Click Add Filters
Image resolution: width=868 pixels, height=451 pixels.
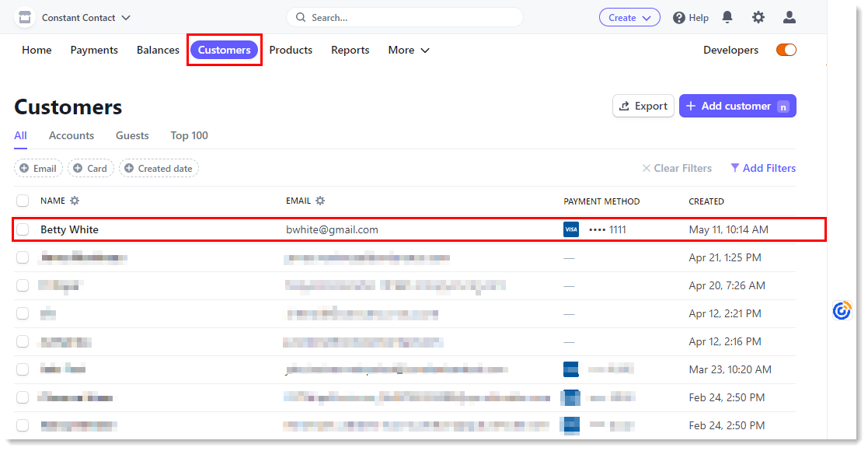(x=763, y=168)
